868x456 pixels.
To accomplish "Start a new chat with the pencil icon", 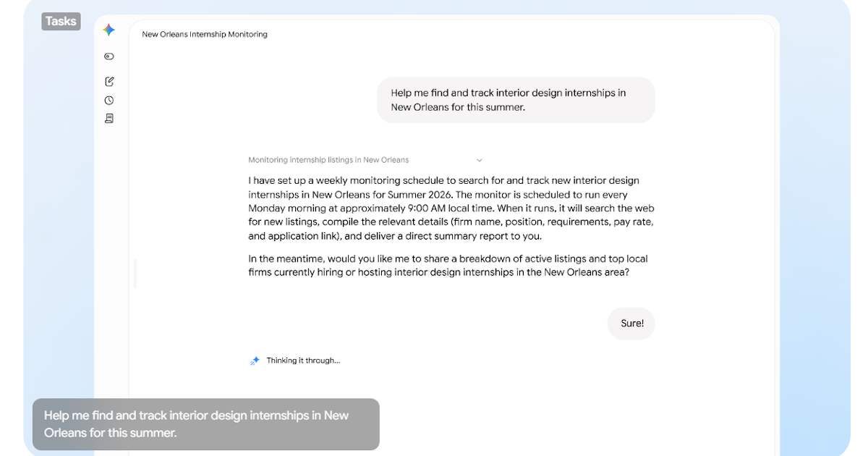I will tap(109, 82).
